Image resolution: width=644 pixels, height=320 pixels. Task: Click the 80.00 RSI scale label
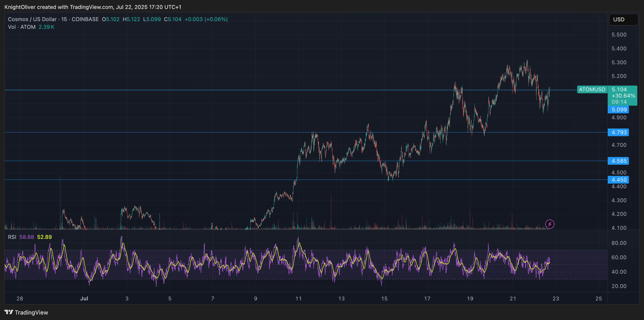(619, 243)
